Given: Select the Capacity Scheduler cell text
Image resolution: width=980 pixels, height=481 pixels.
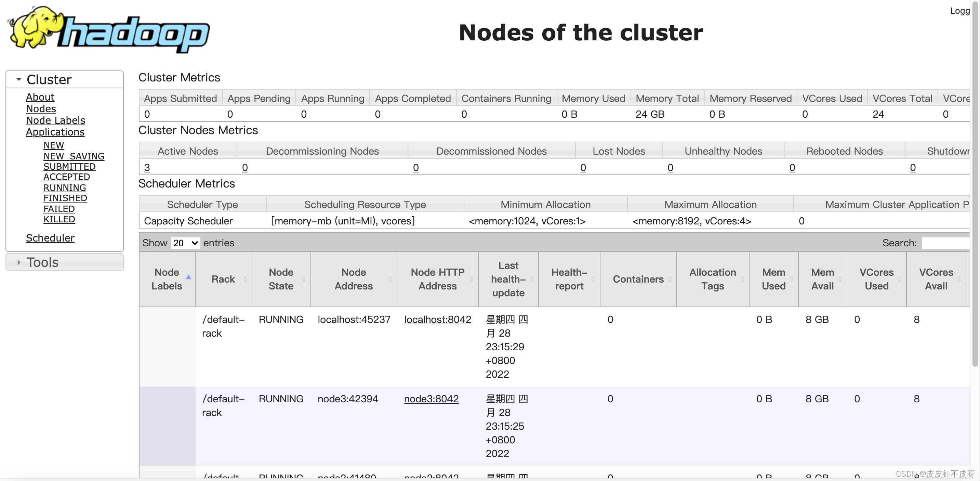Looking at the screenshot, I should point(188,221).
